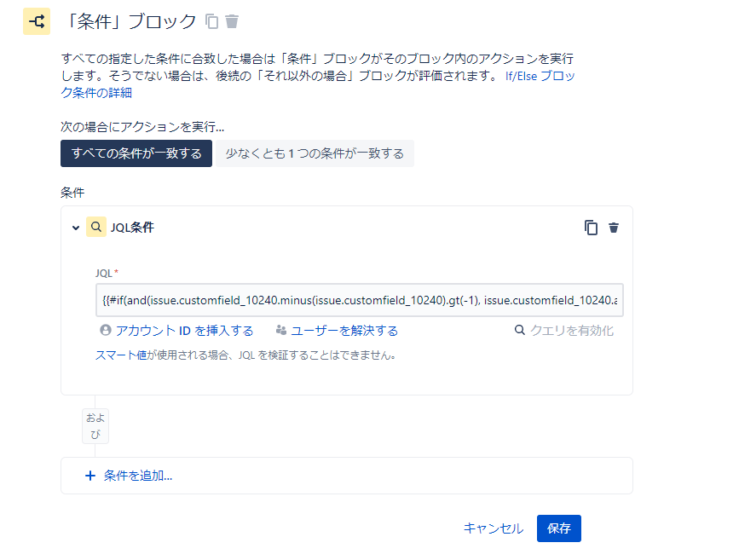Viewport: 739px width, 560px height.
Task: Save the condition block with 保存
Action: pos(559,528)
